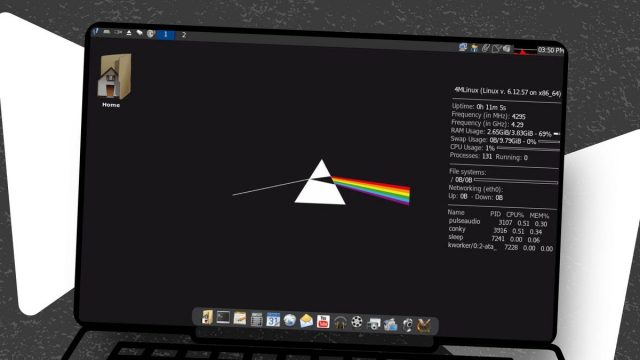Image resolution: width=640 pixels, height=360 pixels.
Task: Click the tag icon in the top panel
Action: tap(139, 33)
